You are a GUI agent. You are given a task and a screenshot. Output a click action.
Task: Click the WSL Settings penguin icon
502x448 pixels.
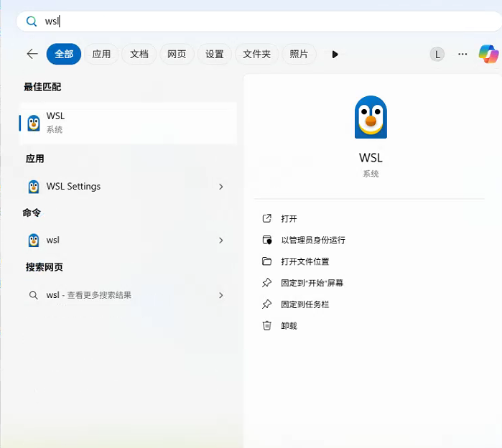pyautogui.click(x=34, y=187)
